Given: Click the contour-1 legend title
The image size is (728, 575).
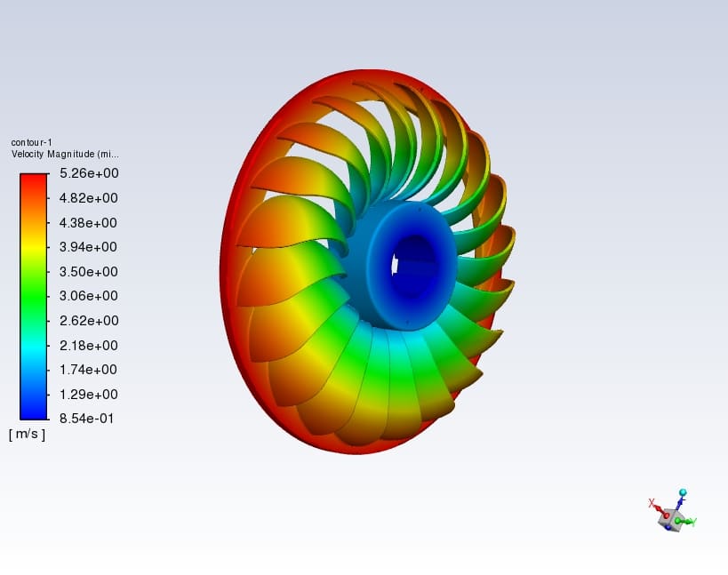Looking at the screenshot, I should pos(31,142).
